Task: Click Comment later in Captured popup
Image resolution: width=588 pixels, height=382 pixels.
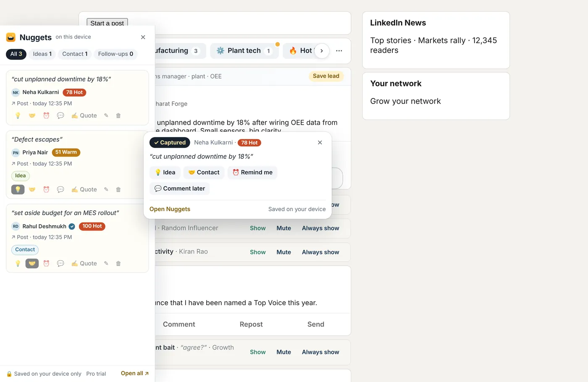Action: coord(179,188)
